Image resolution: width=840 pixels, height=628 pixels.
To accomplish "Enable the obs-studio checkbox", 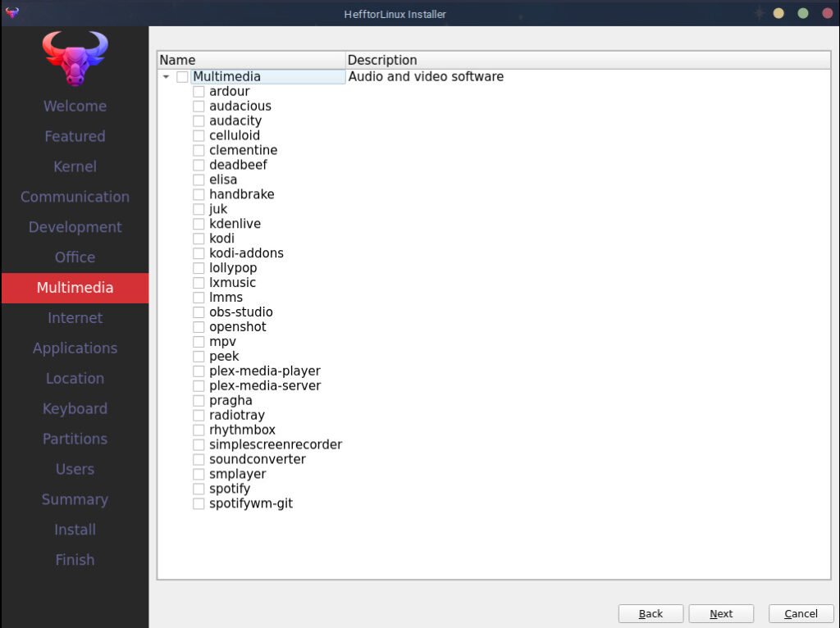I will pyautogui.click(x=199, y=312).
